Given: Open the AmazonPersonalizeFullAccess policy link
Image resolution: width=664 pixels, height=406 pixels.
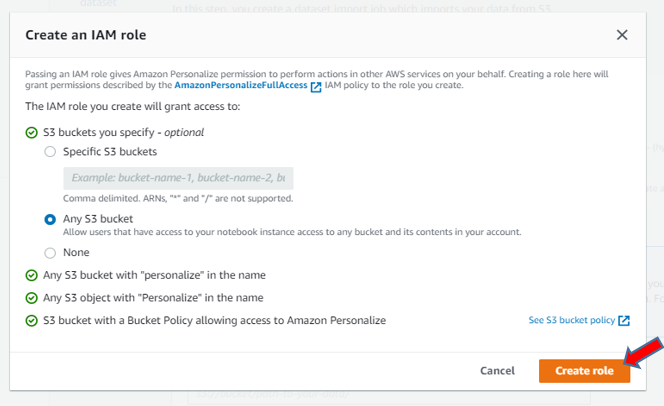Looking at the screenshot, I should pos(241,85).
